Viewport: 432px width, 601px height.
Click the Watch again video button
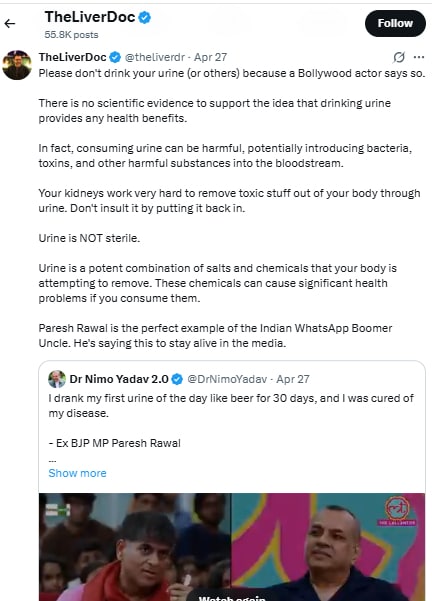232,597
